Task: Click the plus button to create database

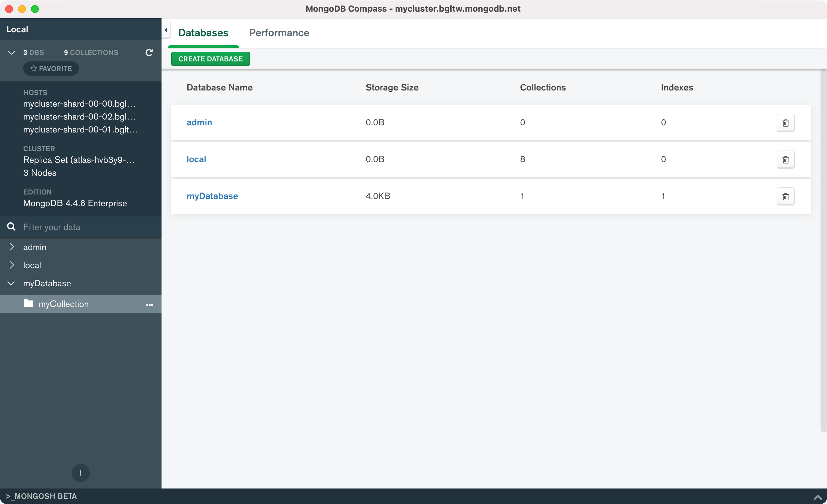Action: tap(80, 473)
